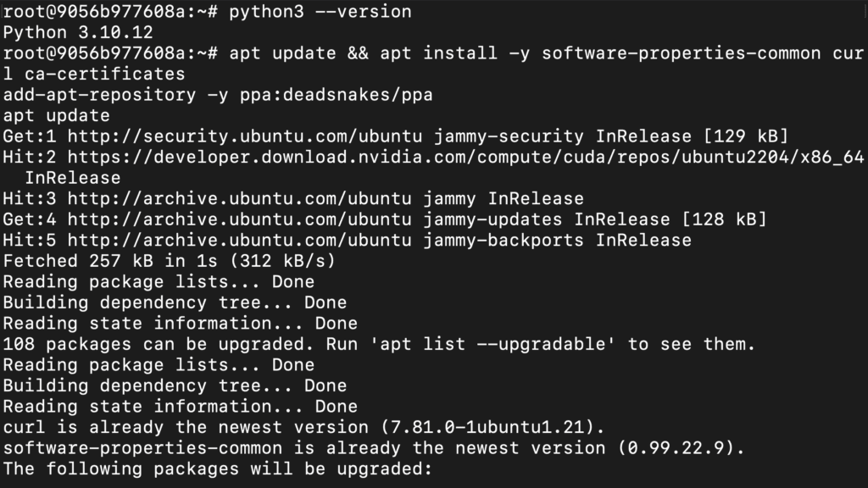
Task: Click the "python3 --version" command text
Action: pos(320,12)
